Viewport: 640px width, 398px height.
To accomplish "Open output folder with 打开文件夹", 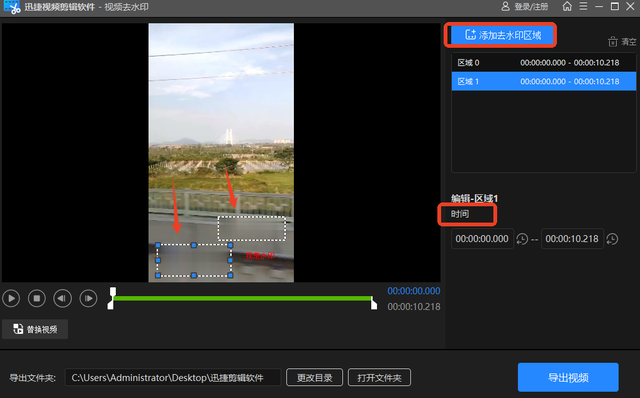I will point(379,378).
